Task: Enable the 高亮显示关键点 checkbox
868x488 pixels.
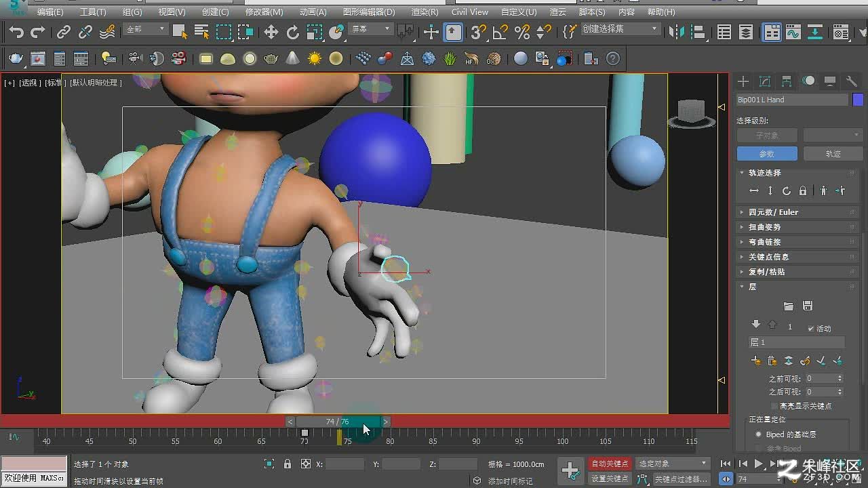Action: 774,406
